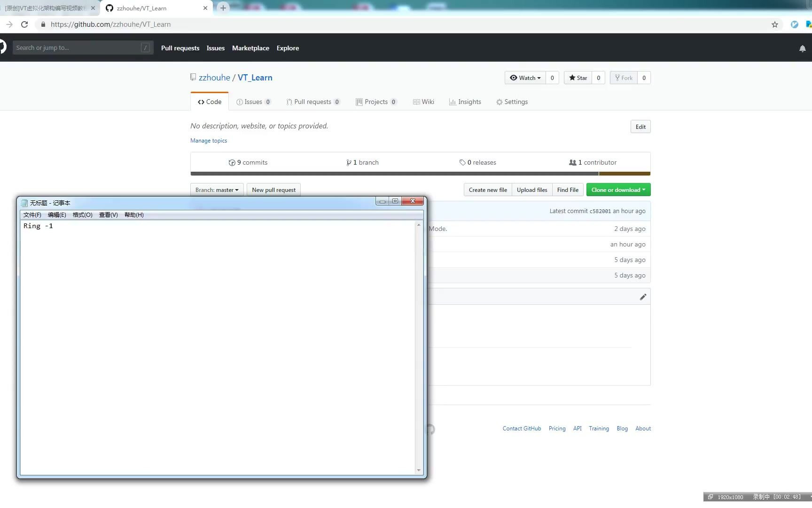Open the Branch: master dropdown
Screen dimensions: 812x508
coord(217,190)
